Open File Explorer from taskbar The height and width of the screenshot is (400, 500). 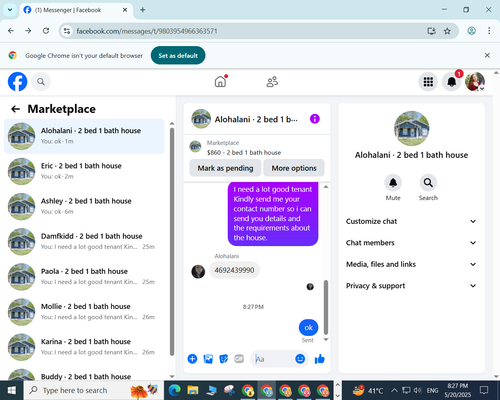coord(193,390)
